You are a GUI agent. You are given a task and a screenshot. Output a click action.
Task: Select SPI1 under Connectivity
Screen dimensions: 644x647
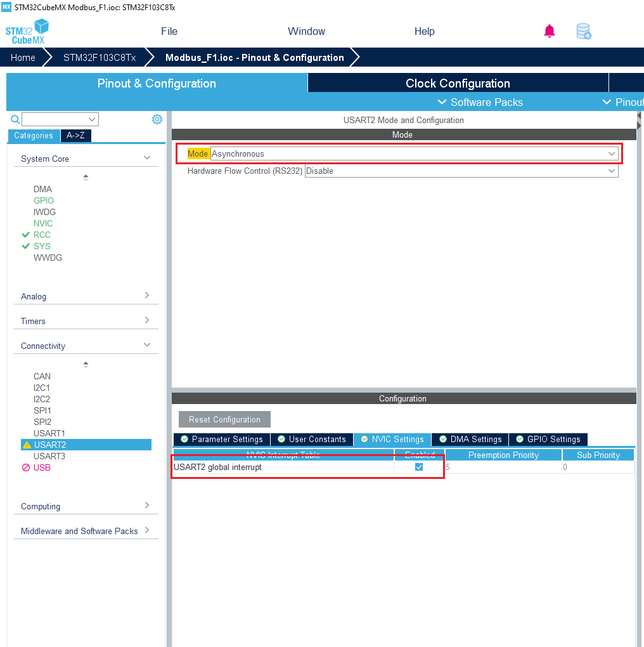(42, 410)
